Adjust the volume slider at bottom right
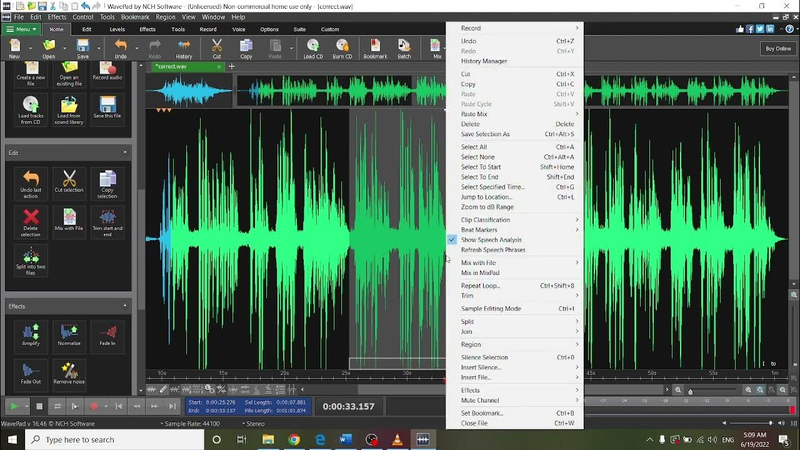800x450 pixels. click(x=751, y=423)
